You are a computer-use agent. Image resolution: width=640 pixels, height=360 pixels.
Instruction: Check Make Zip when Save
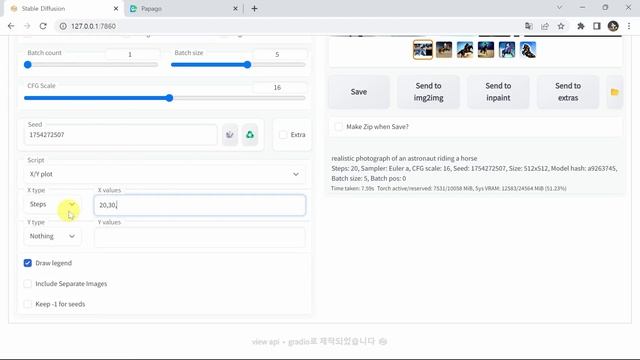point(338,127)
